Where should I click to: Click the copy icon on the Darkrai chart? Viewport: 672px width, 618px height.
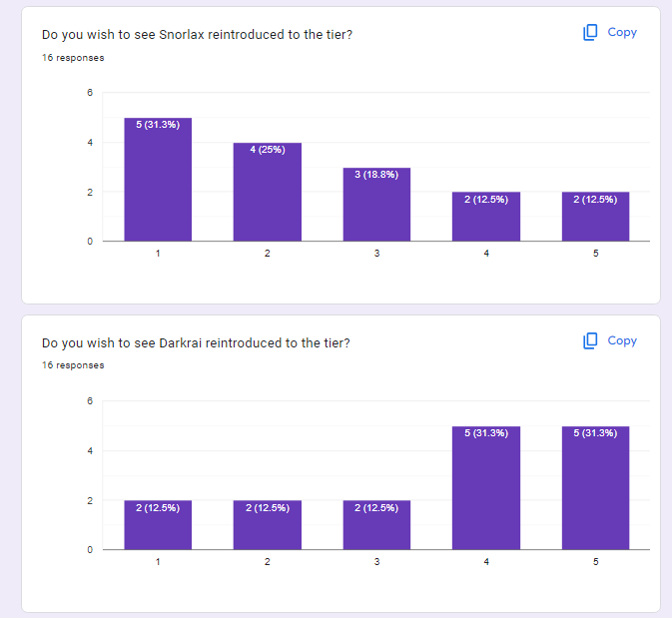click(590, 340)
